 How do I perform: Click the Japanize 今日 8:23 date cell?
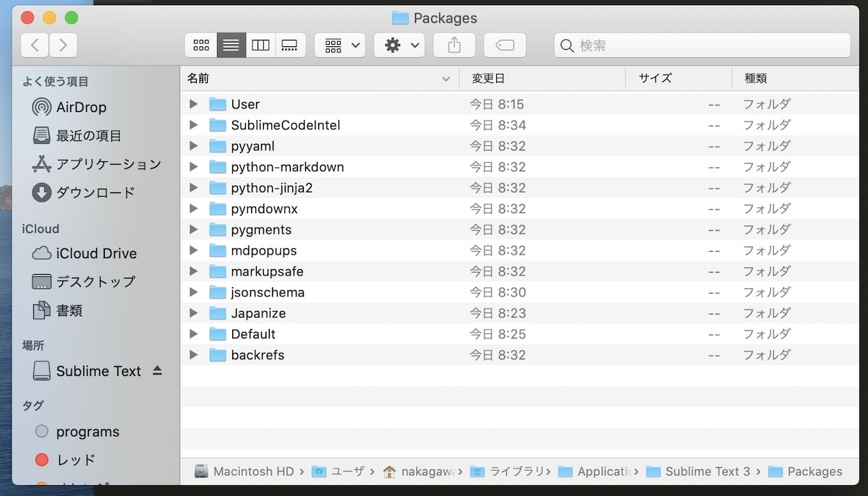pos(498,314)
